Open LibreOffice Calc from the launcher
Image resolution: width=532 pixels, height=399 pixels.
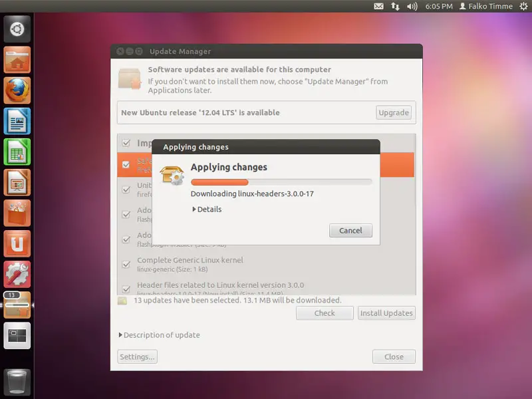point(17,152)
